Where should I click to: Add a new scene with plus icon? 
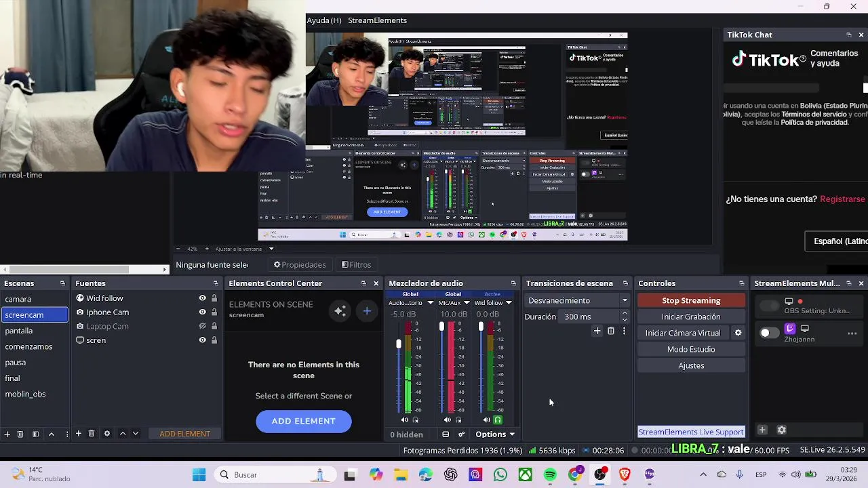(7, 434)
